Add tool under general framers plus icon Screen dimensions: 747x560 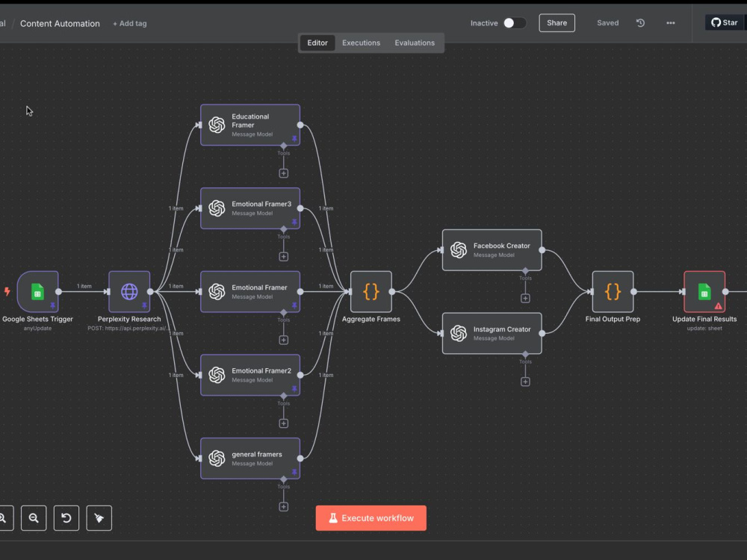pyautogui.click(x=283, y=507)
